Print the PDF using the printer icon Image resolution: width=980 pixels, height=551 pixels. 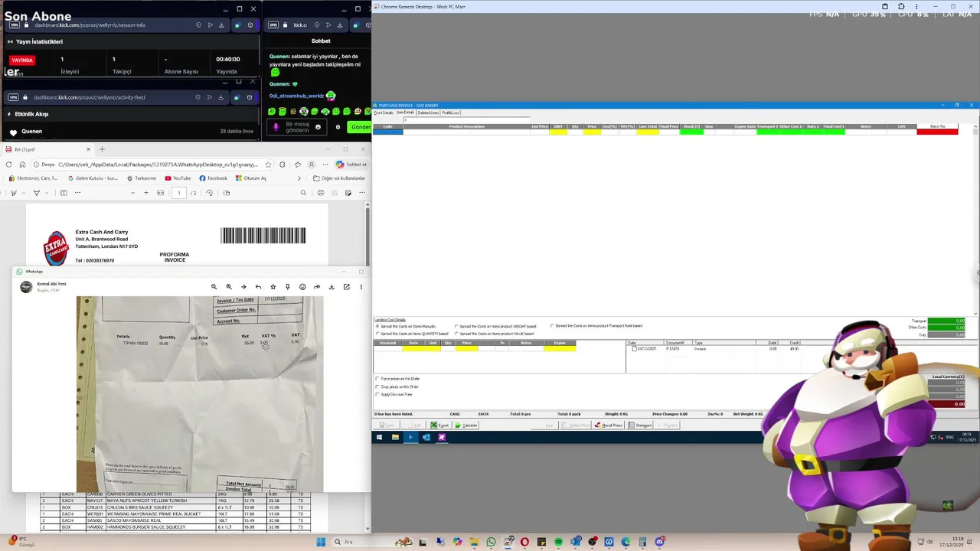pos(321,193)
